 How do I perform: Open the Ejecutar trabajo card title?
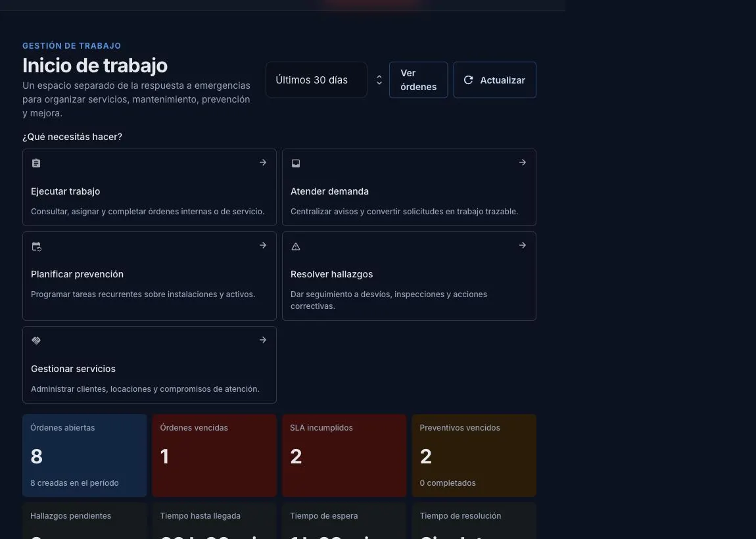click(66, 191)
